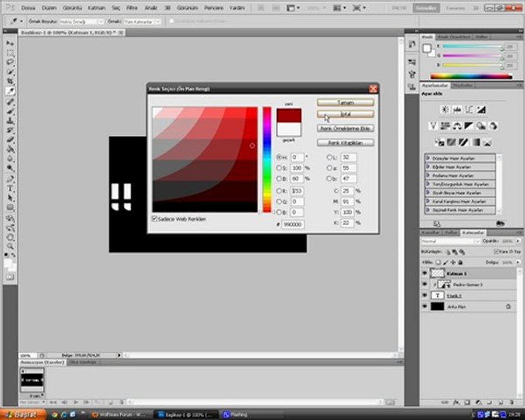Expand Ton/Doygunluk presets group
This screenshot has height=420, width=525.
pos(428,184)
